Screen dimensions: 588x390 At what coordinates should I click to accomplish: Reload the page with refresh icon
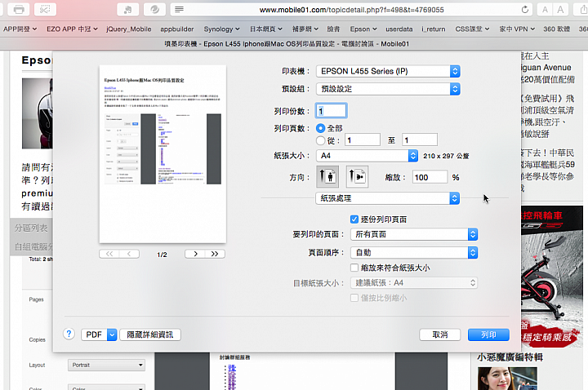pos(525,9)
